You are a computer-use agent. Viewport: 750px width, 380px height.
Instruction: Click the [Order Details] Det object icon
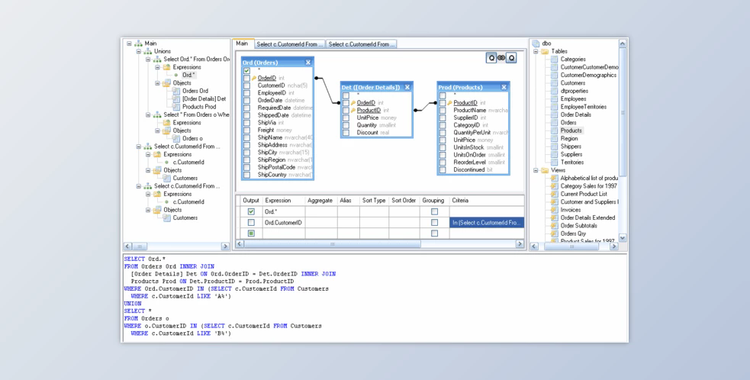(176, 99)
